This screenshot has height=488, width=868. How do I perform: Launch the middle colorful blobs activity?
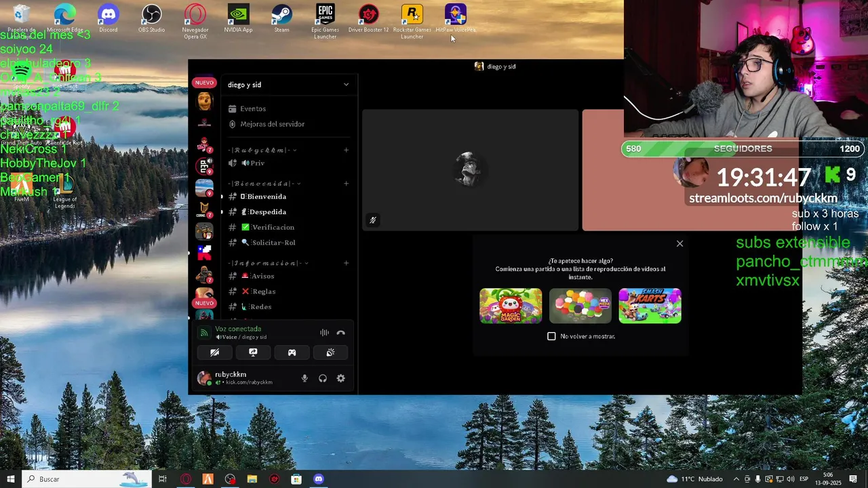tap(580, 306)
